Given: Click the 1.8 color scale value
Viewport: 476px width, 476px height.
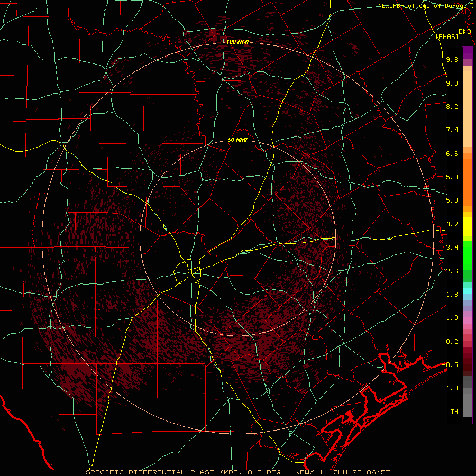Looking at the screenshot, I should point(452,295).
